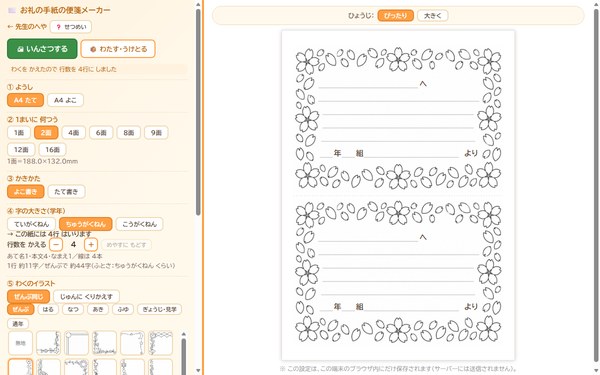Select ぜんぶ同じ frame mode
Screen dimensions: 600x375
click(28, 297)
